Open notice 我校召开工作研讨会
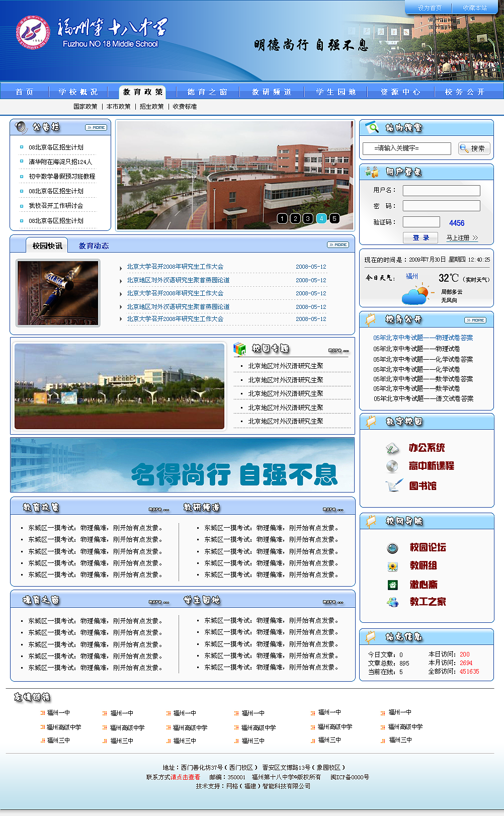504x816 pixels. tap(56, 206)
